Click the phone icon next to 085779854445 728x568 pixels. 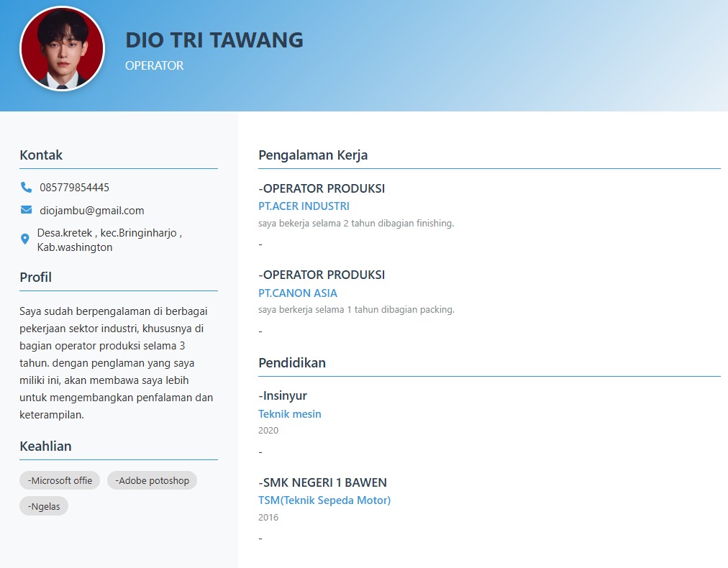(26, 187)
